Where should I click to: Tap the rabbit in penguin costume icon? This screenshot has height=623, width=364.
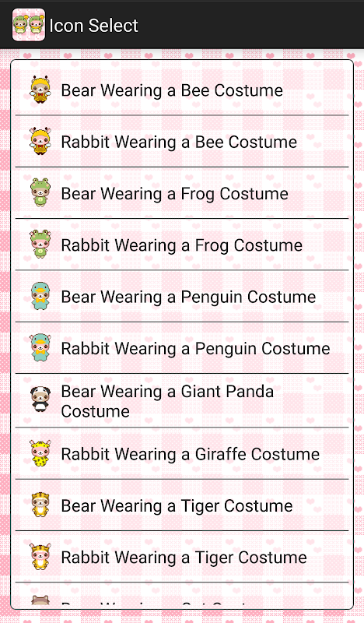click(x=40, y=348)
